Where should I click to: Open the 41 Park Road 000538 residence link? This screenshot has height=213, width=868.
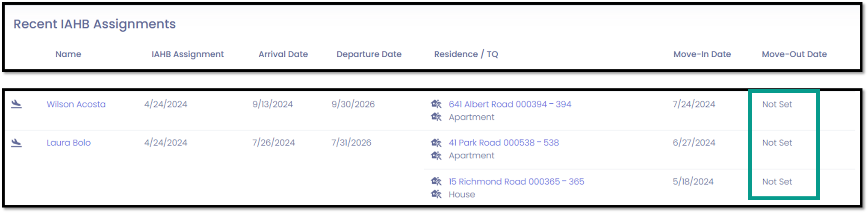click(x=504, y=143)
